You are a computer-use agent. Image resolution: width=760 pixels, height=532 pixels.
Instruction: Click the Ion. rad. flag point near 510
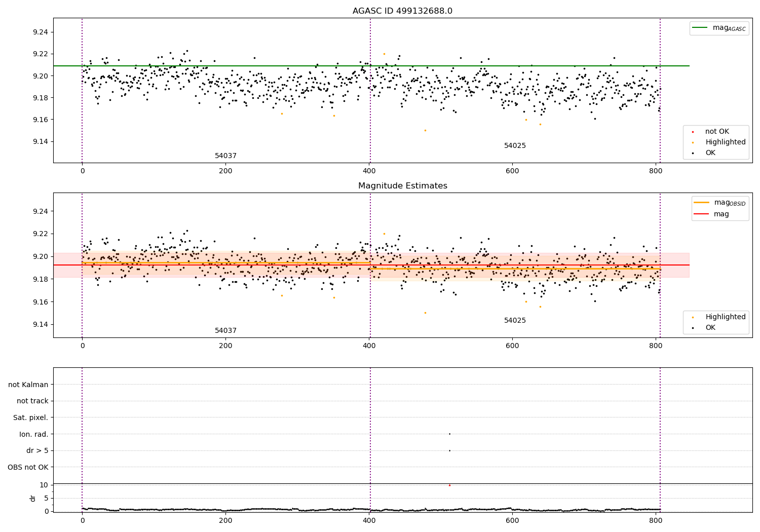tap(449, 434)
